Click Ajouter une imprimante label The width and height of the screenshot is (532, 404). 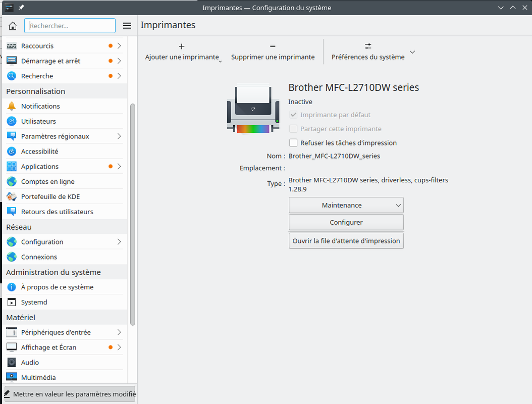tap(182, 57)
